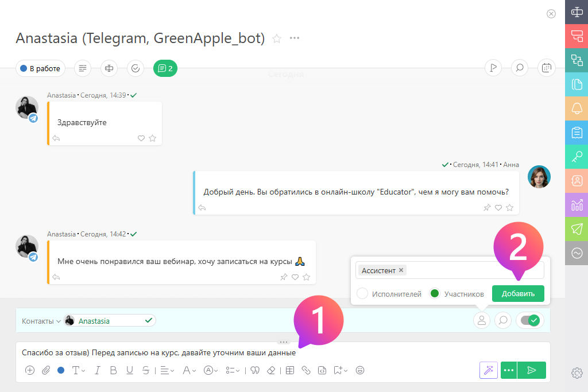
Task: Open the emoji picker in the editor toolbar
Action: point(360,370)
